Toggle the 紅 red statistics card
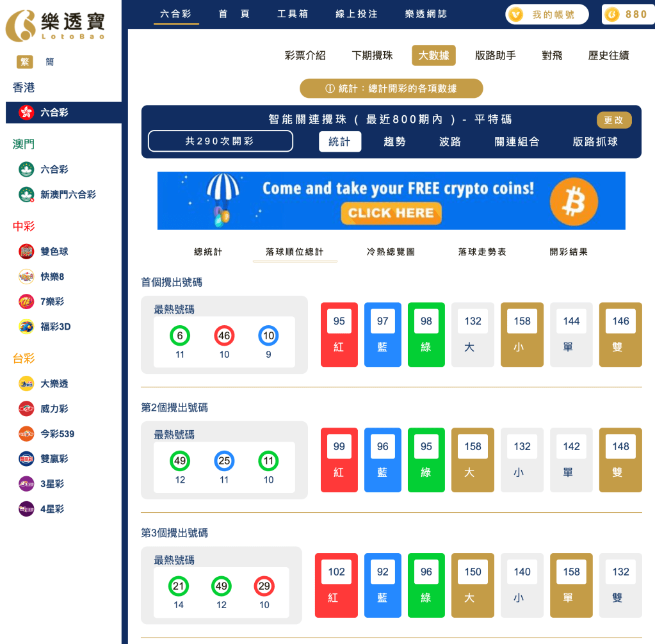The width and height of the screenshot is (655, 644). click(x=339, y=335)
